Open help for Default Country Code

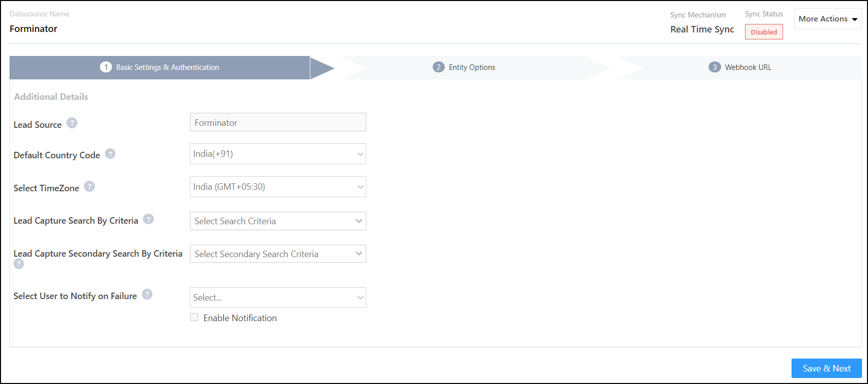click(x=110, y=154)
